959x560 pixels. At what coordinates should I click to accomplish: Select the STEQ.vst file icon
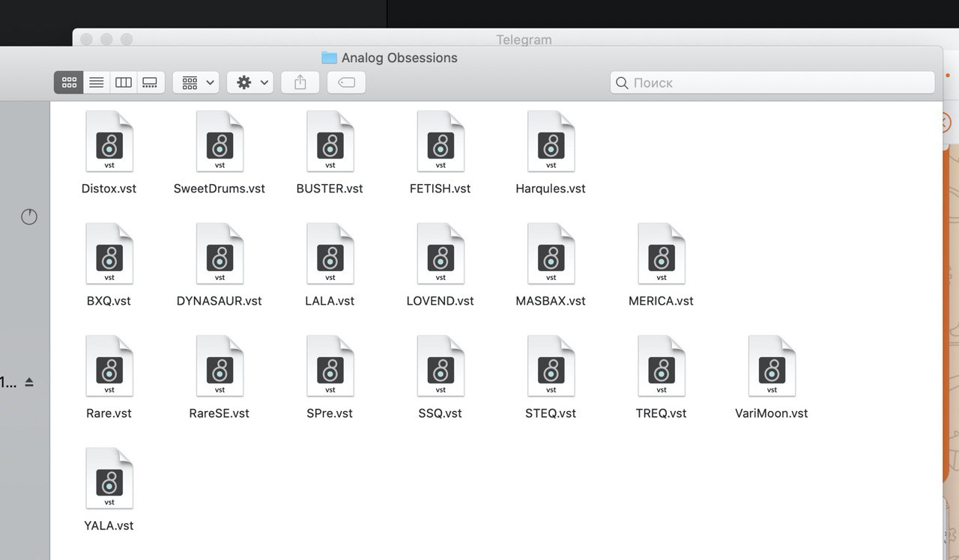(551, 366)
